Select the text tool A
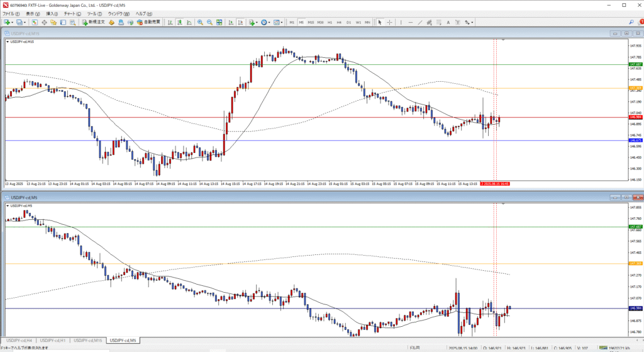Screen dimensions: 644x352 [x=448, y=22]
